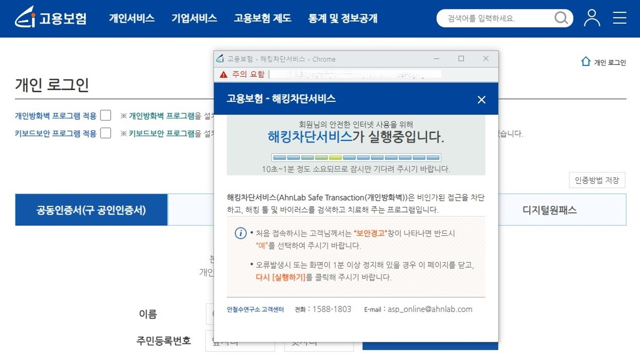
Task: Open the 기업서비스 menu
Action: 194,18
